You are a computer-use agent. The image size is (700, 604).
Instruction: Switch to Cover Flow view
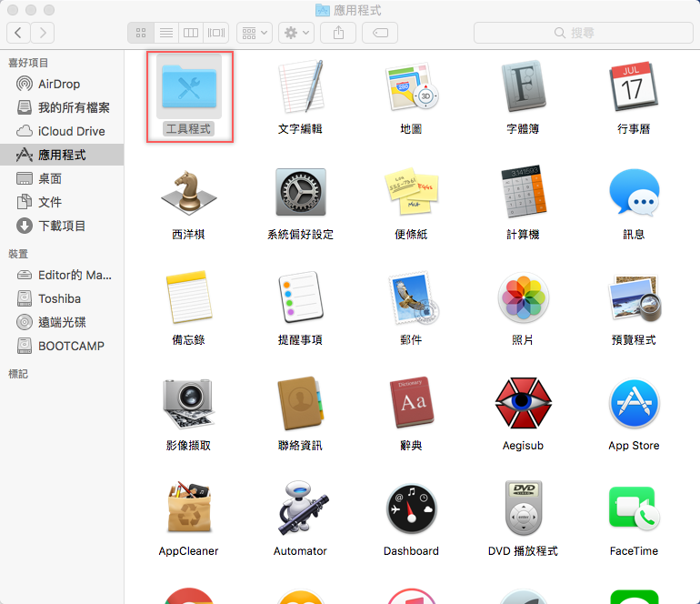[x=216, y=33]
